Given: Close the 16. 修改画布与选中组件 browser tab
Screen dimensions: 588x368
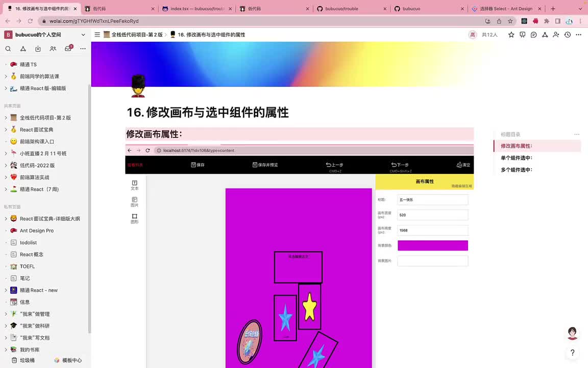Looking at the screenshot, I should pos(75,8).
